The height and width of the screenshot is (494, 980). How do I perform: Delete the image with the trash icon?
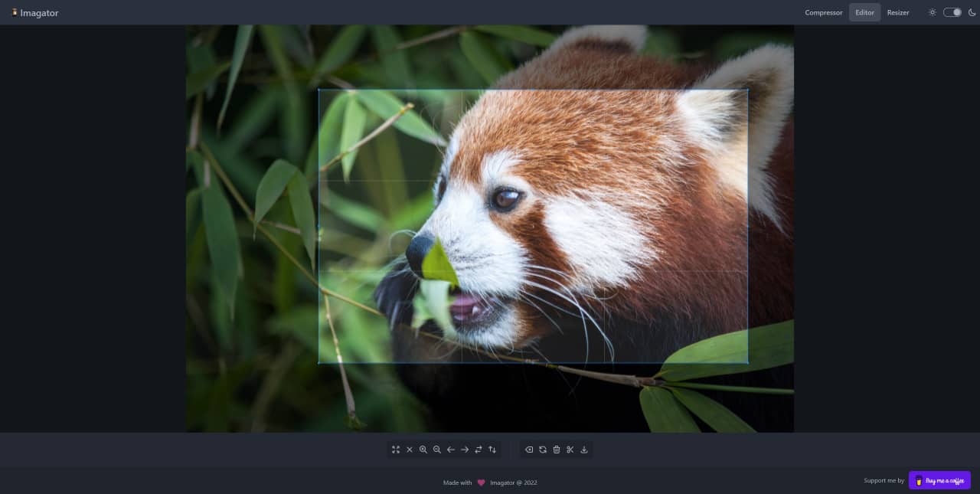tap(557, 450)
